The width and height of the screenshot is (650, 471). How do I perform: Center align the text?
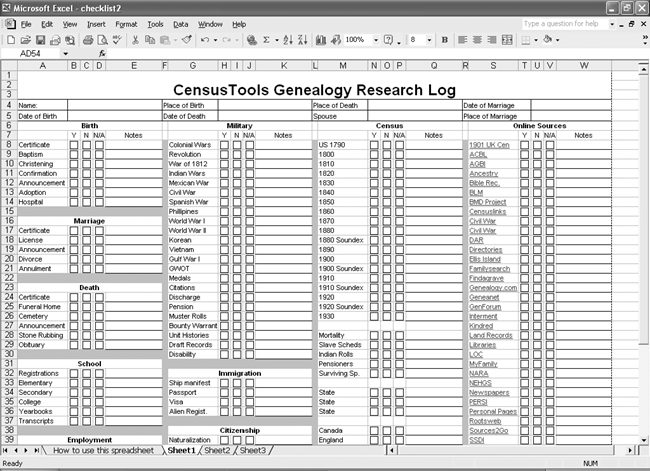coord(478,40)
